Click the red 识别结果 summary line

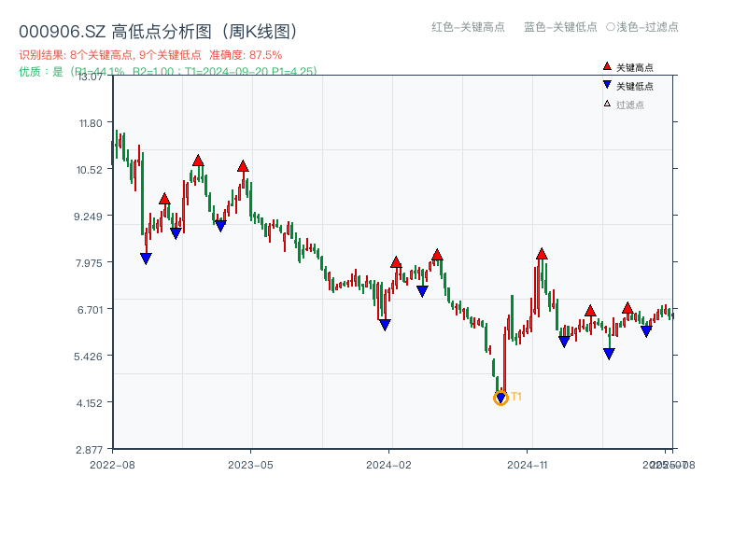tap(150, 55)
